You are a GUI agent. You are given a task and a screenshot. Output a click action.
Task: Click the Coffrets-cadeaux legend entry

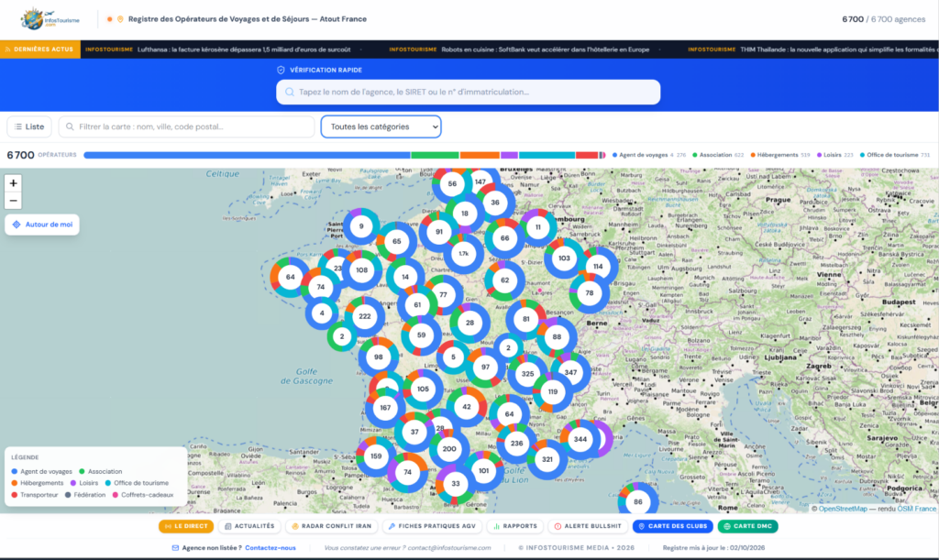(142, 495)
